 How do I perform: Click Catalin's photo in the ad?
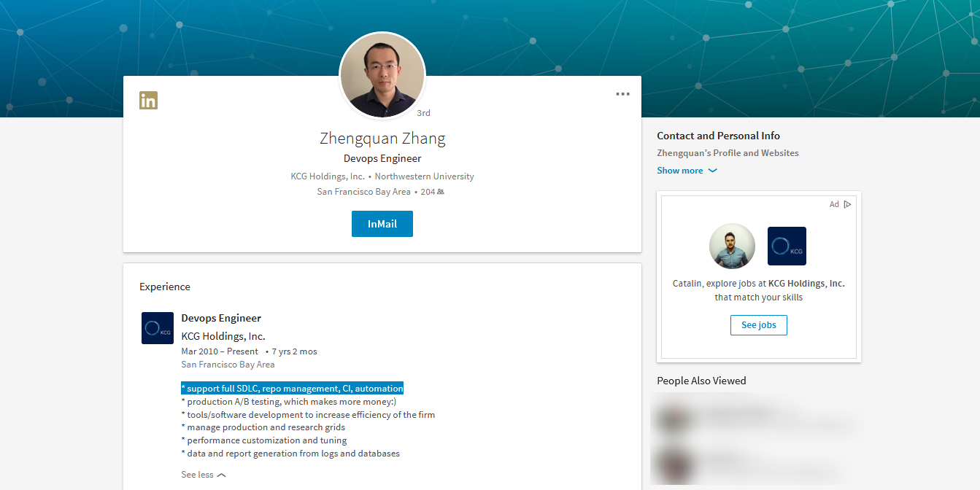732,246
